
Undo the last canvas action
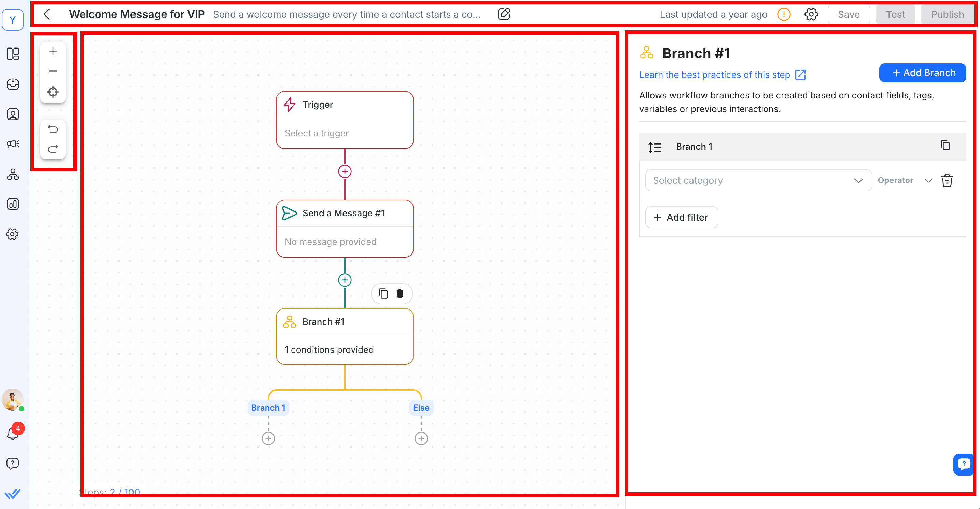pyautogui.click(x=53, y=129)
